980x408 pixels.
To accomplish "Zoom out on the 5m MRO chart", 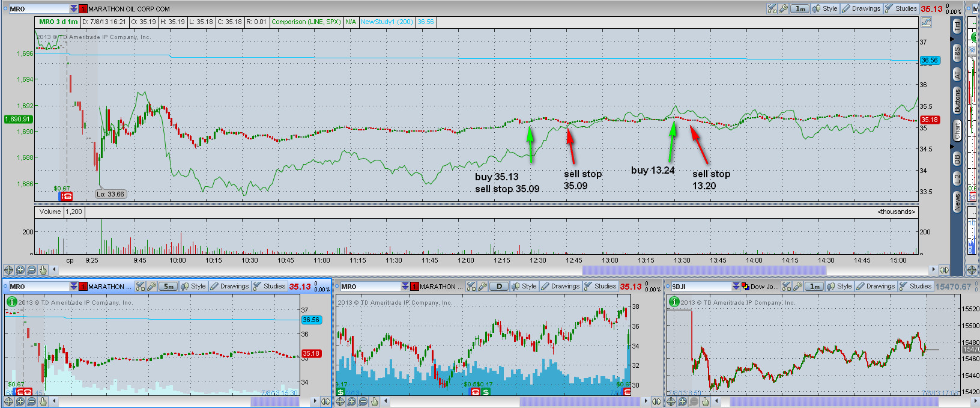I will coord(31,401).
